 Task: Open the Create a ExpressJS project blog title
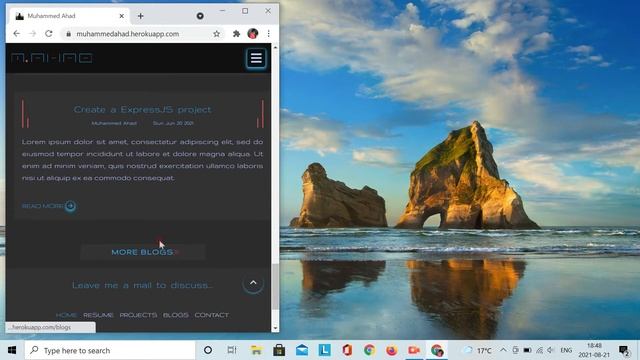point(142,109)
